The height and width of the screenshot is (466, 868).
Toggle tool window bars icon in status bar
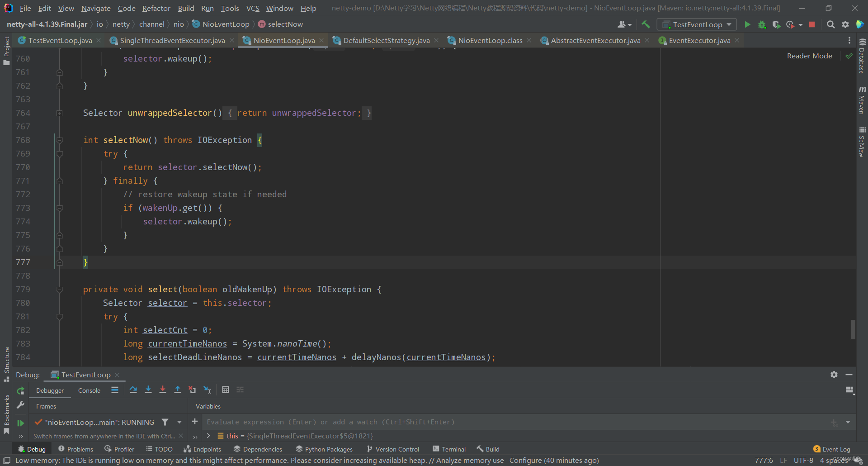tap(7, 461)
